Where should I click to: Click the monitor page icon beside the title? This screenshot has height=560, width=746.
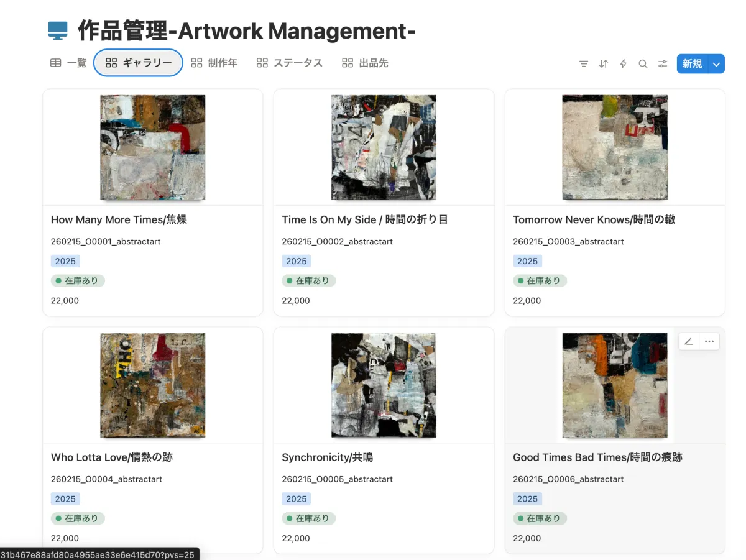click(58, 30)
